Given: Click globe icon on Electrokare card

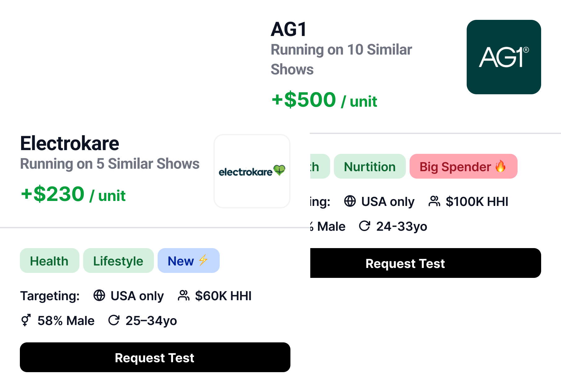Looking at the screenshot, I should pyautogui.click(x=99, y=296).
